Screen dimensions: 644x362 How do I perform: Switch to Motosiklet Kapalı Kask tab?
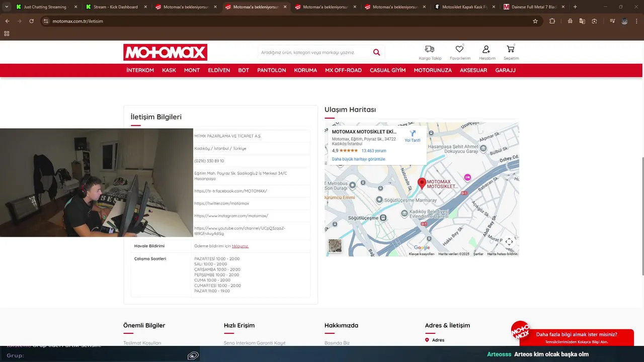click(466, 7)
